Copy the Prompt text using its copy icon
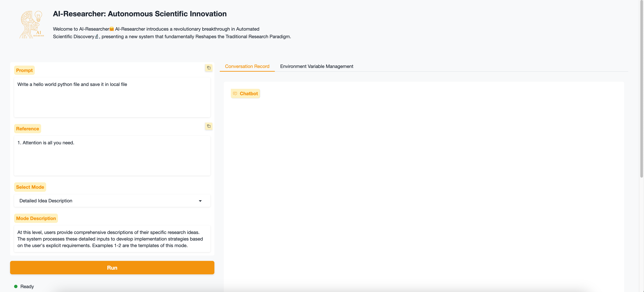This screenshot has width=644, height=292. [209, 68]
